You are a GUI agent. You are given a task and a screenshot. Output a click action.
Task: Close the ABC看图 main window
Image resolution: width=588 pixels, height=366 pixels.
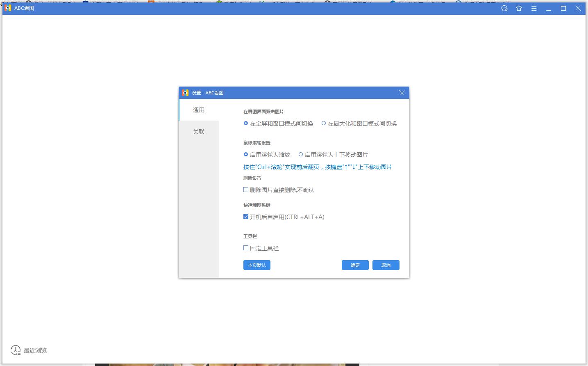[578, 8]
